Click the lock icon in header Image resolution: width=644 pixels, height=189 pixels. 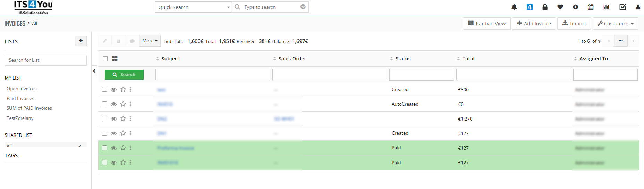[x=545, y=7]
